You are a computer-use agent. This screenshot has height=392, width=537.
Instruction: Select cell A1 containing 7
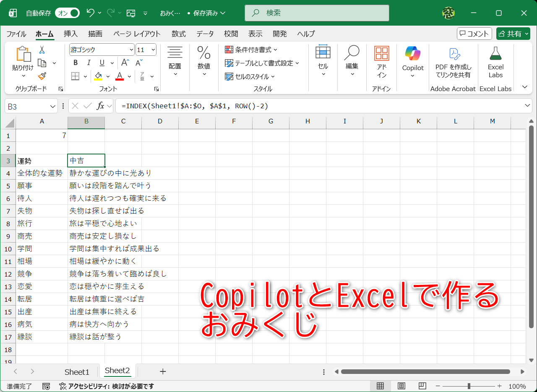pyautogui.click(x=42, y=136)
